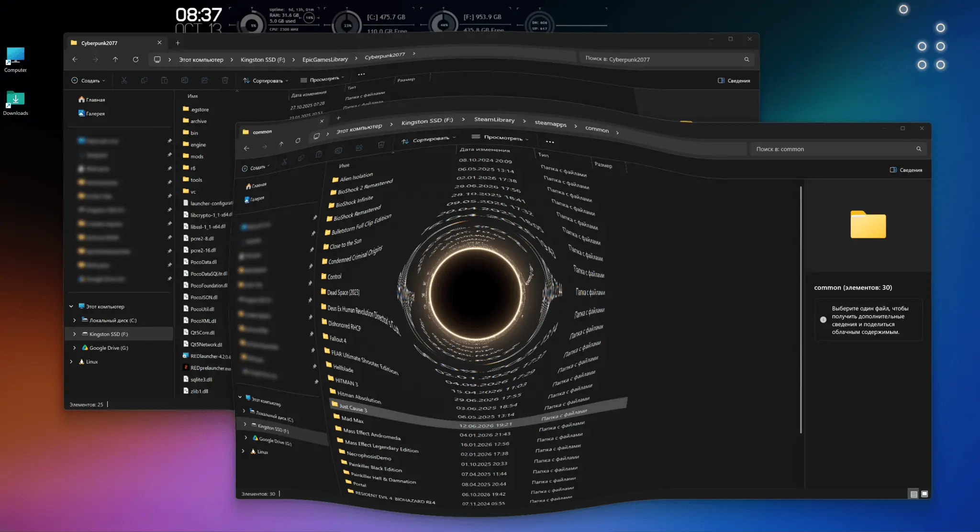Click the Поиск в: Cyberpunk2077 search field
Viewport: 980px width, 532px height.
(x=667, y=59)
